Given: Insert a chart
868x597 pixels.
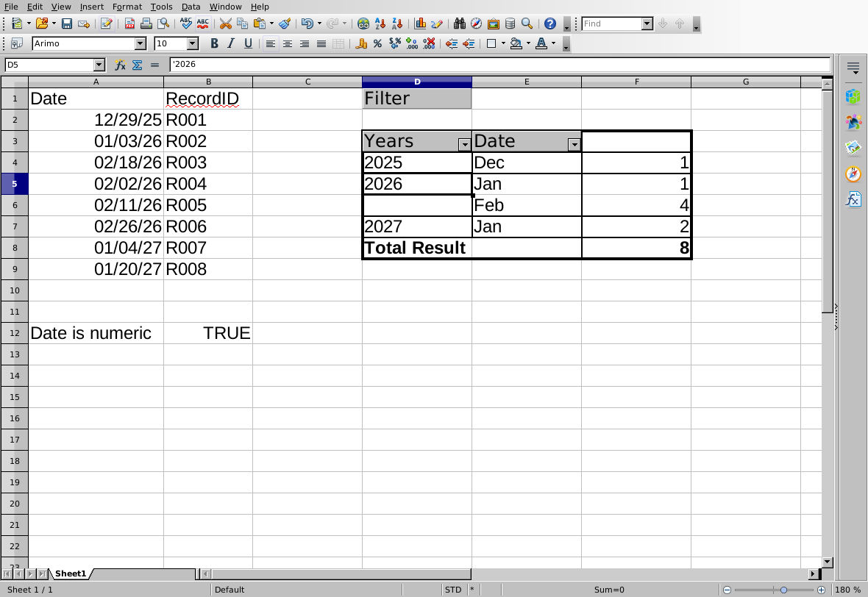Looking at the screenshot, I should [420, 24].
